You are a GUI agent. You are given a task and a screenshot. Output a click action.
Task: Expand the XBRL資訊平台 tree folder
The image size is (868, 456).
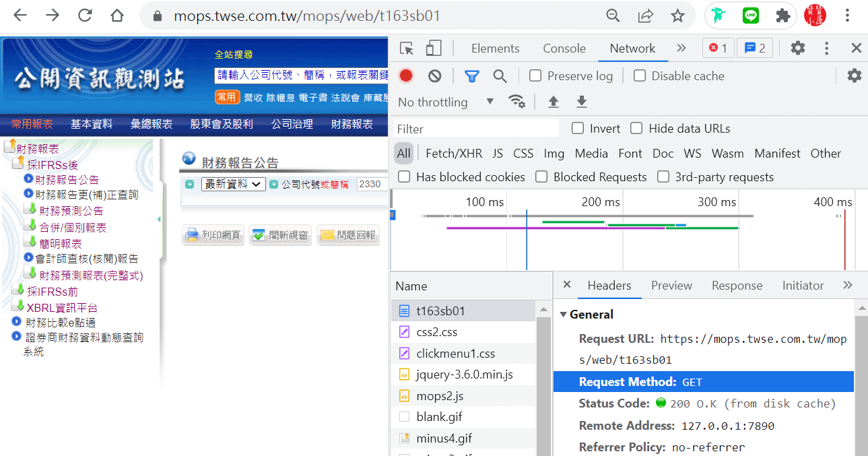click(x=19, y=306)
